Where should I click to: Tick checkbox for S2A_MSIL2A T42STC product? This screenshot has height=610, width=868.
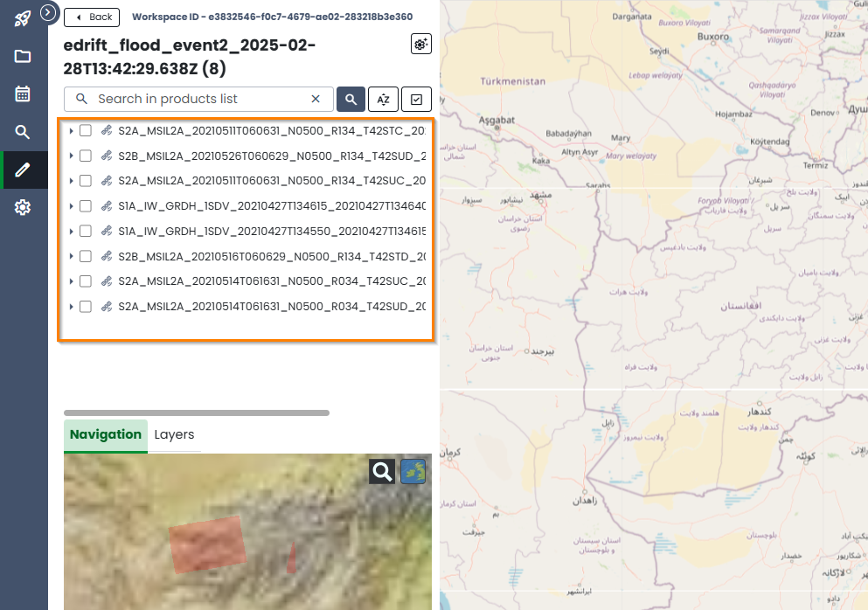click(x=86, y=130)
